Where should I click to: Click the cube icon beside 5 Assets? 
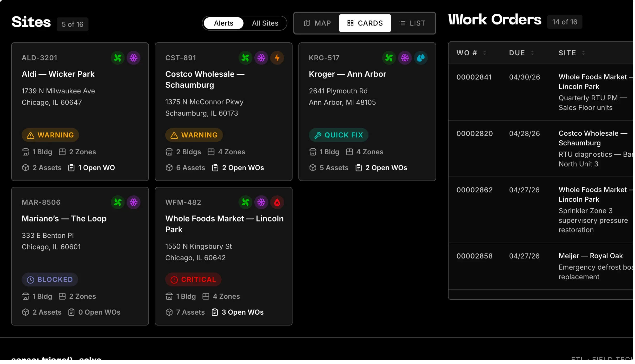click(x=313, y=168)
